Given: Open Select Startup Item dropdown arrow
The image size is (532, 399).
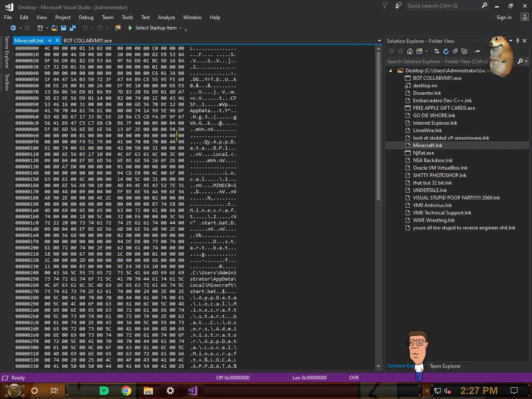Looking at the screenshot, I should pyautogui.click(x=180, y=28).
